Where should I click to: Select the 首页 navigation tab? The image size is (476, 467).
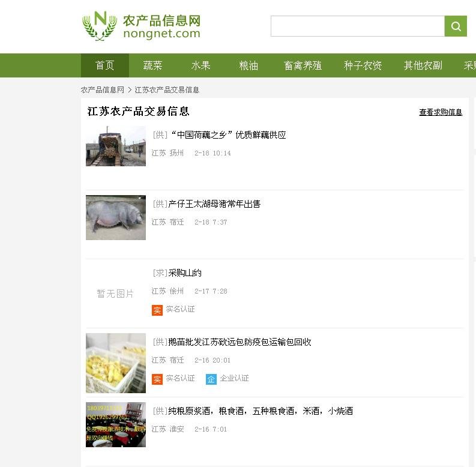coord(105,65)
